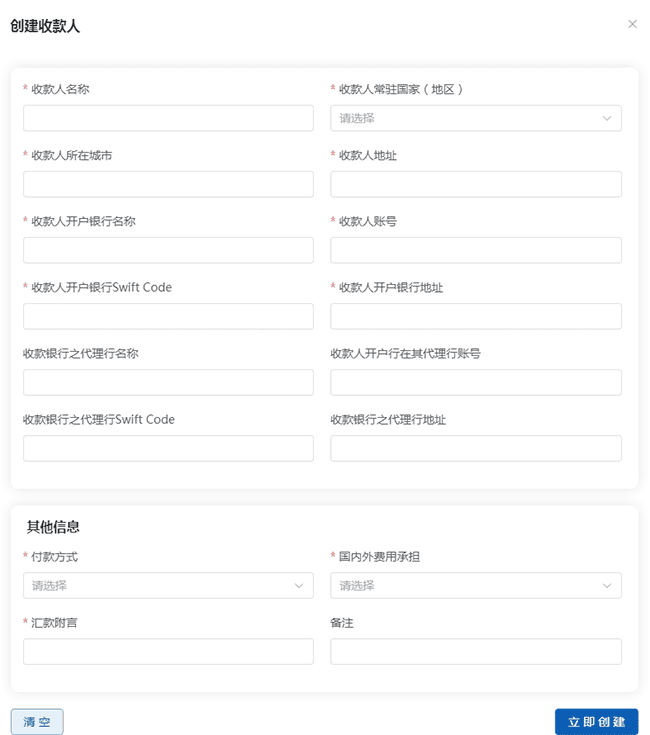
Task: Open the 收款人常驻国家（地区） dropdown
Action: pyautogui.click(x=475, y=118)
